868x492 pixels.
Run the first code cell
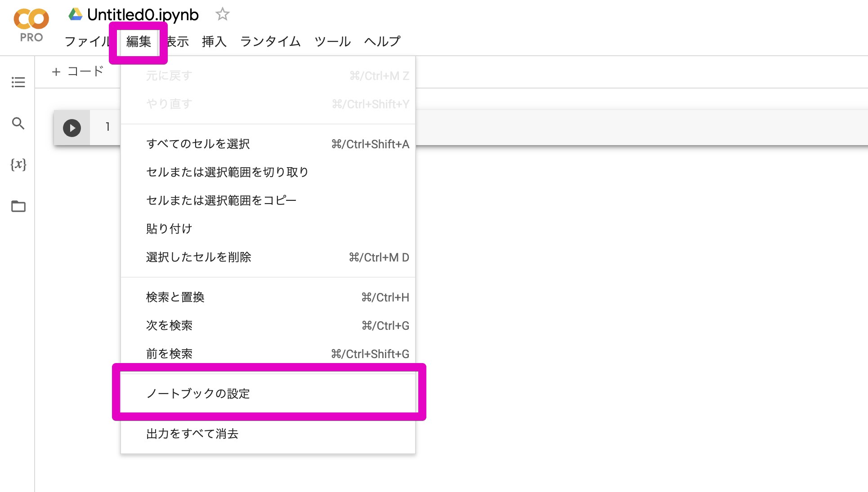pyautogui.click(x=71, y=128)
